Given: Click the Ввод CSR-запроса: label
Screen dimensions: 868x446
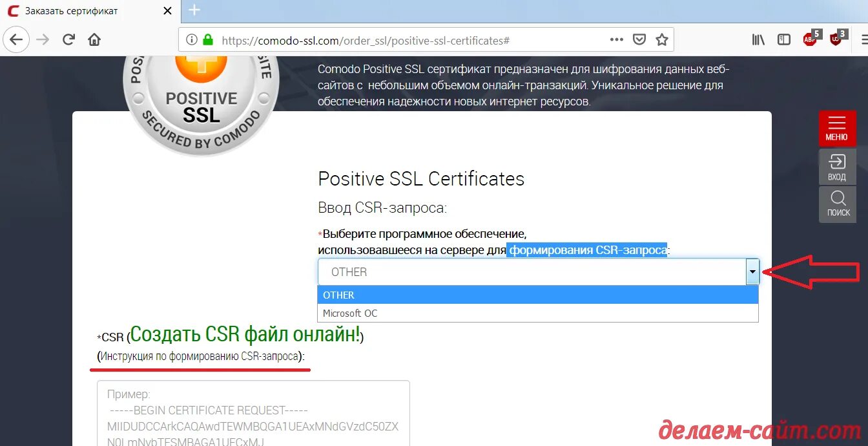Looking at the screenshot, I should point(382,208).
